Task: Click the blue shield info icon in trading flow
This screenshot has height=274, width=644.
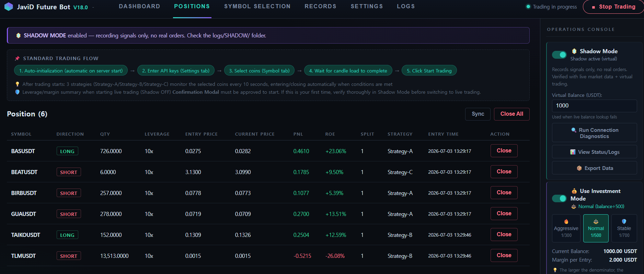Action: [x=18, y=92]
